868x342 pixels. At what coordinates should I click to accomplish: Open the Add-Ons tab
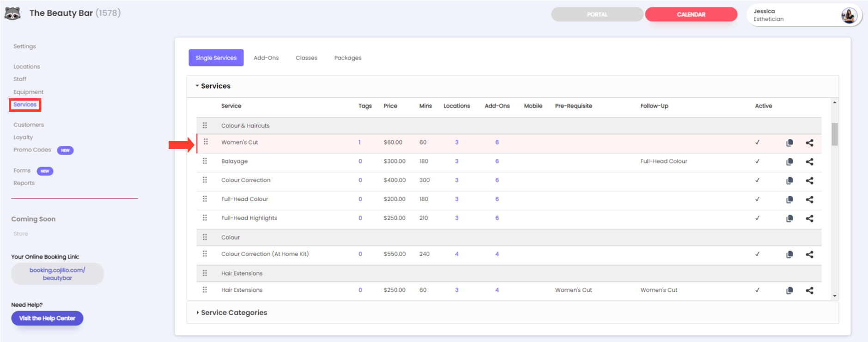[x=266, y=58]
